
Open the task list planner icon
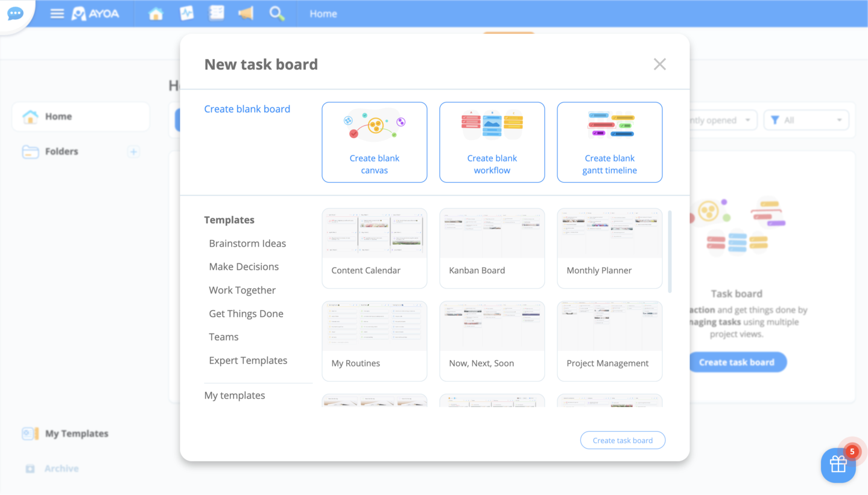point(217,13)
